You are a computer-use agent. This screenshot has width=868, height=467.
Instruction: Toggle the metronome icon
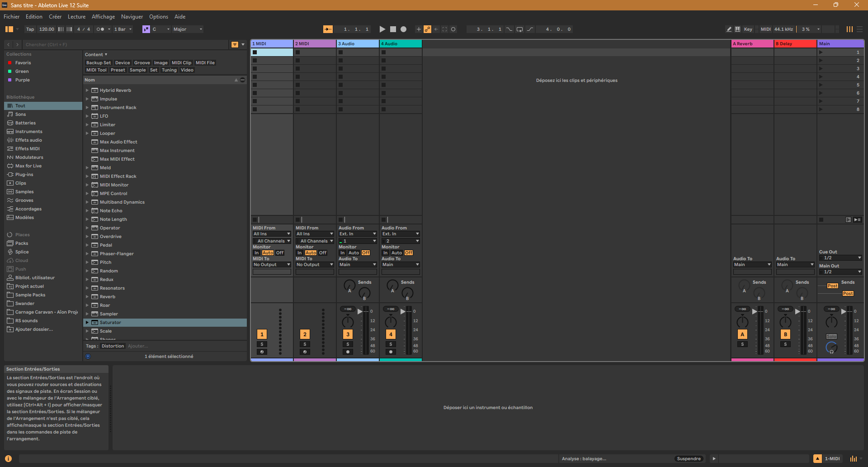(x=100, y=29)
